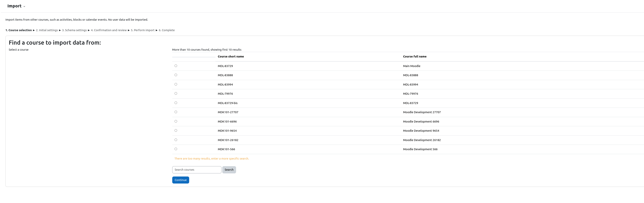This screenshot has height=203, width=644.
Task: Click step 3. Schema settings
Action: pos(74,30)
